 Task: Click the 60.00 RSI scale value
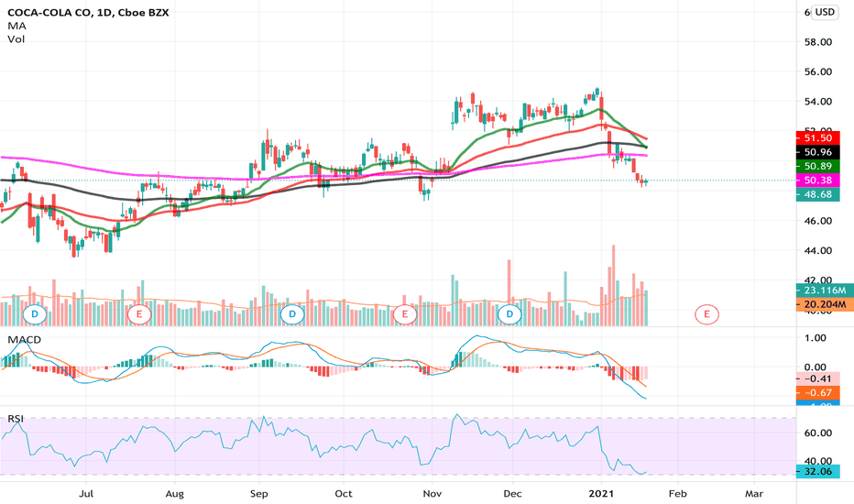[818, 433]
